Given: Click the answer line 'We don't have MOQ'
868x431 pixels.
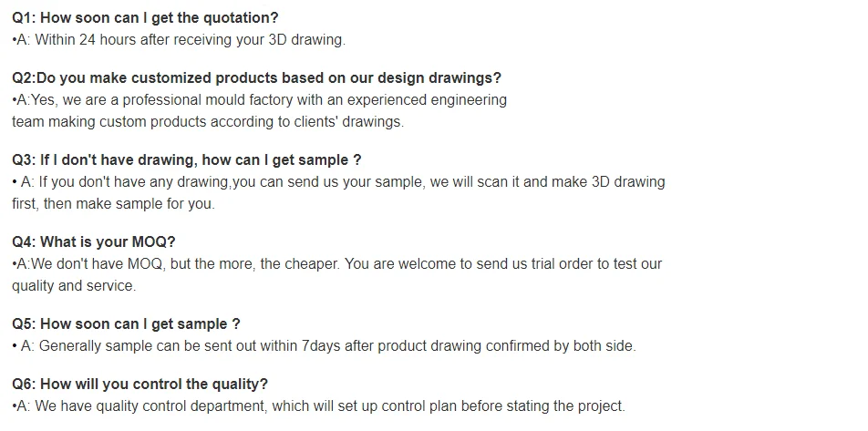Looking at the screenshot, I should pos(336,264).
